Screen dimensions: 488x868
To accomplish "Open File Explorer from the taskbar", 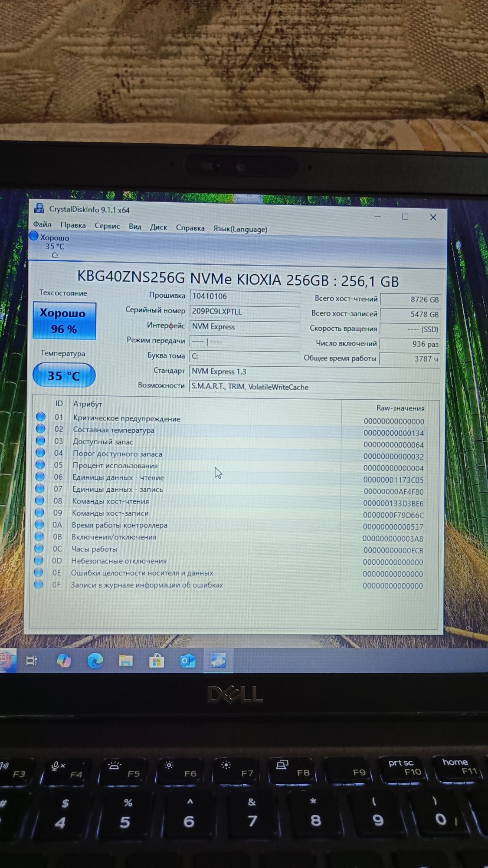I will (x=126, y=661).
